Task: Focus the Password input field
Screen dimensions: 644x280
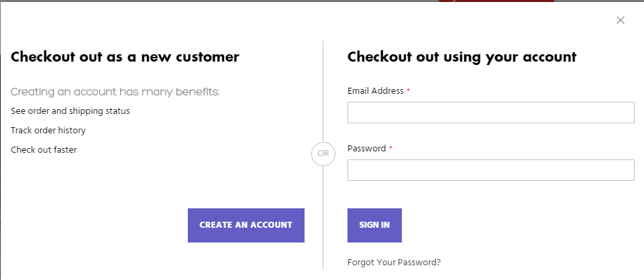Action: (x=490, y=170)
